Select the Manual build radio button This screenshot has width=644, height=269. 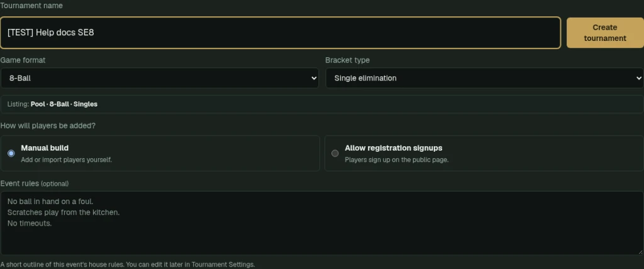point(11,154)
